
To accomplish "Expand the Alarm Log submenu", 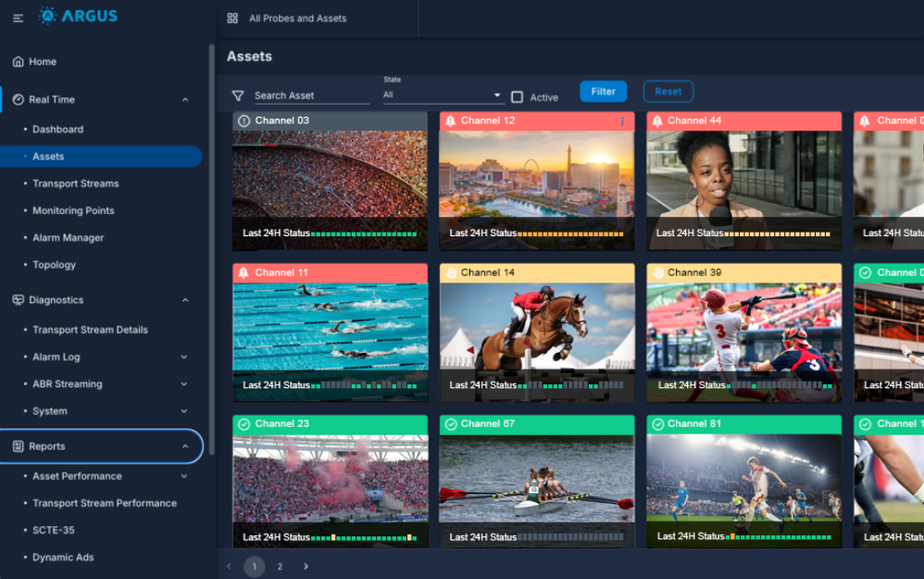I will coord(184,358).
